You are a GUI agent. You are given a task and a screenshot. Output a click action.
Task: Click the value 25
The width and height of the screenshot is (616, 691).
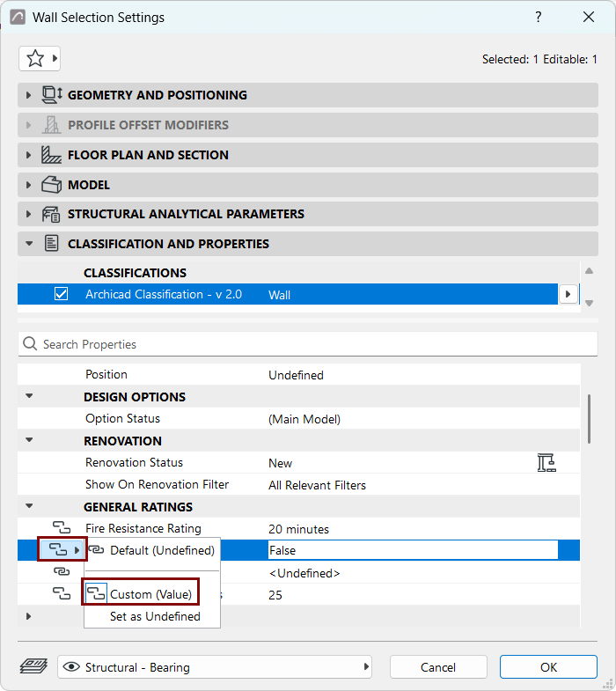coord(275,595)
